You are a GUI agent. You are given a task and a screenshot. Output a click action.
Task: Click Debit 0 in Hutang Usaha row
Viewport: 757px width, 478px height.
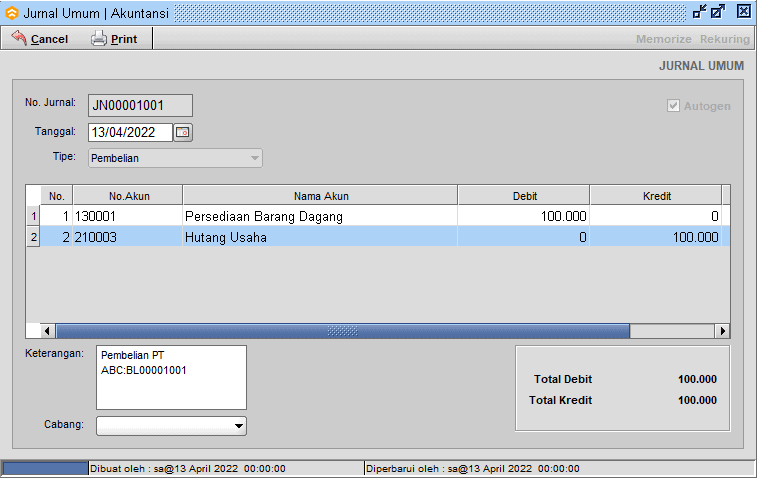tap(523, 237)
